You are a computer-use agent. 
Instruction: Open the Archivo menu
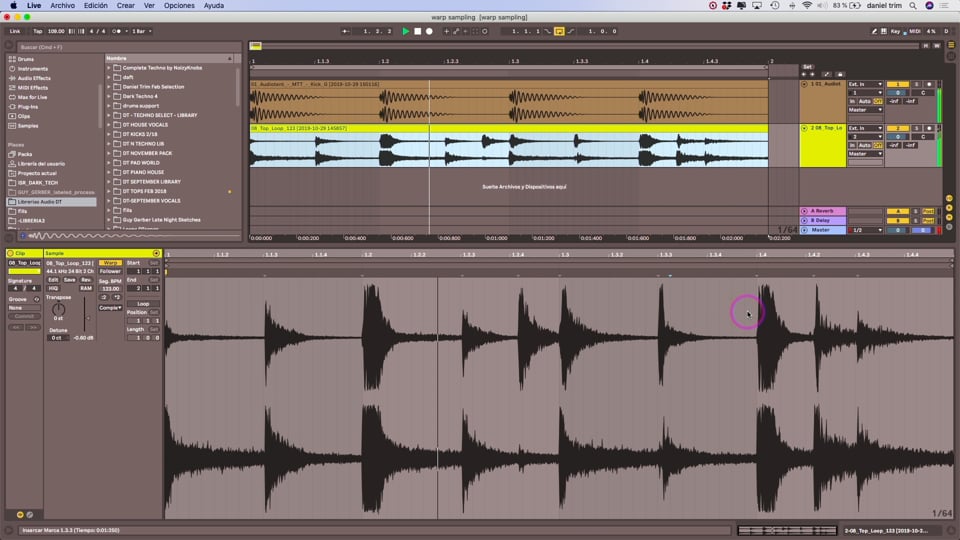tap(62, 6)
